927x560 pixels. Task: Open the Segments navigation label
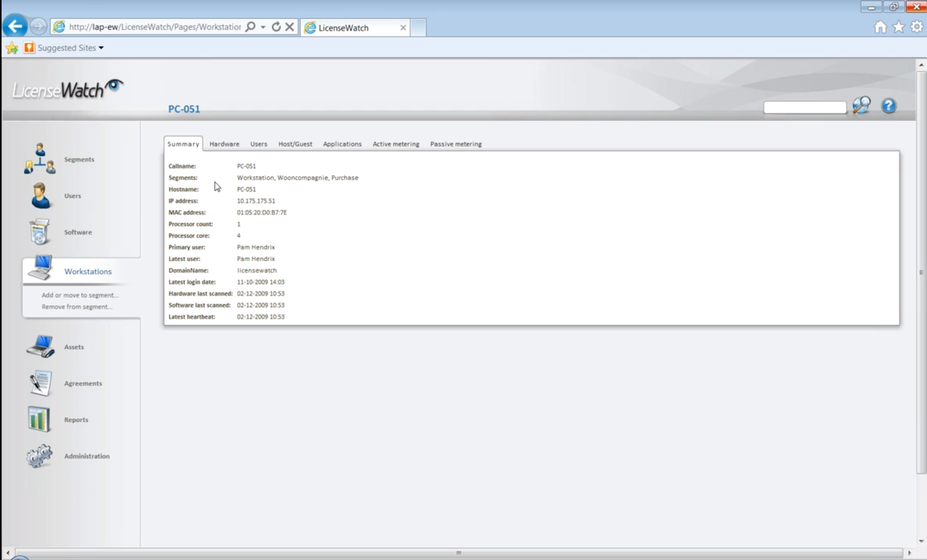pyautogui.click(x=79, y=159)
